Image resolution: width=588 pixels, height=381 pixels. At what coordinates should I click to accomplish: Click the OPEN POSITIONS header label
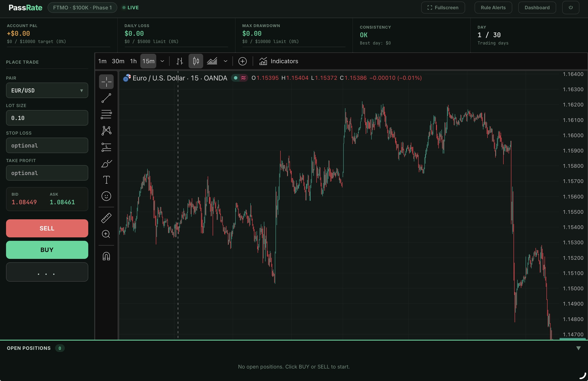pyautogui.click(x=29, y=348)
